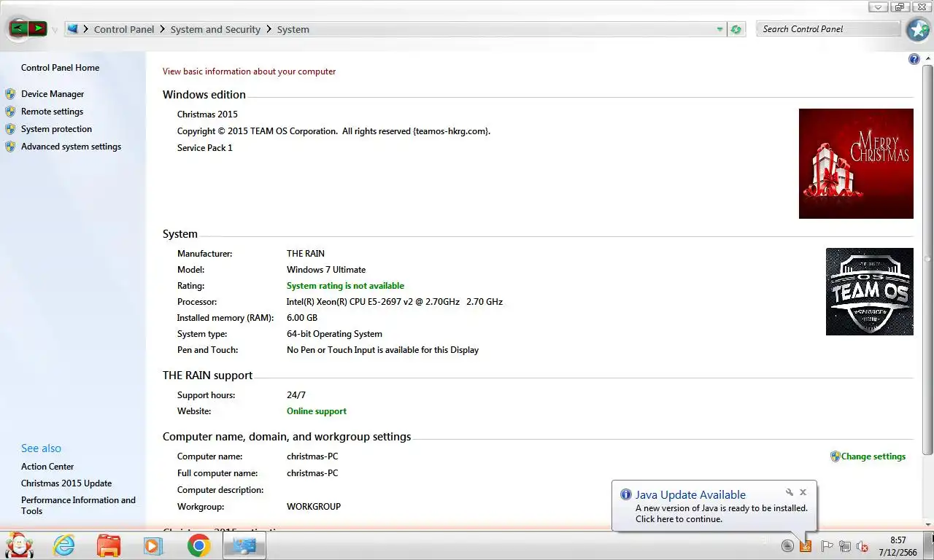Open Action Center flag tray icon
Screen dimensions: 934x560
pos(827,545)
